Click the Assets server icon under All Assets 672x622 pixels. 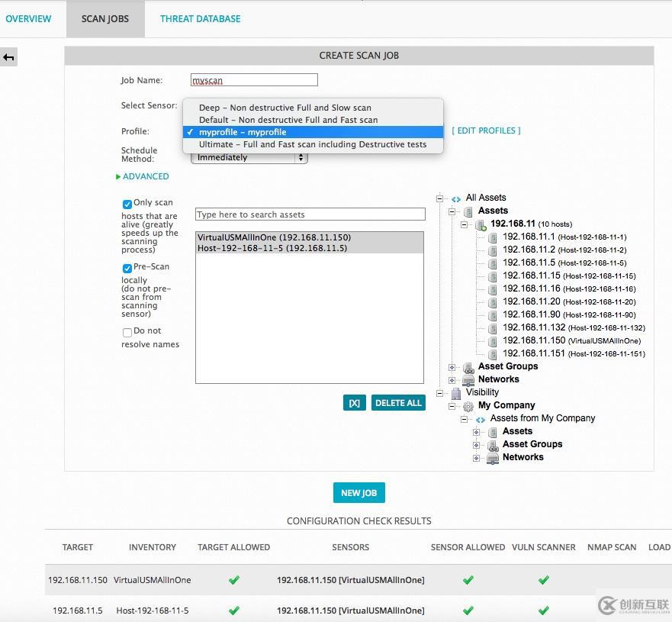(x=468, y=211)
